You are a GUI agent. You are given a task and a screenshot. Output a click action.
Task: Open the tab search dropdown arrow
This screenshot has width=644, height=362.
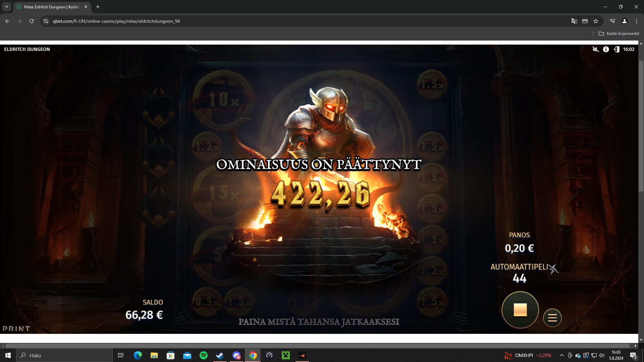tap(6, 7)
